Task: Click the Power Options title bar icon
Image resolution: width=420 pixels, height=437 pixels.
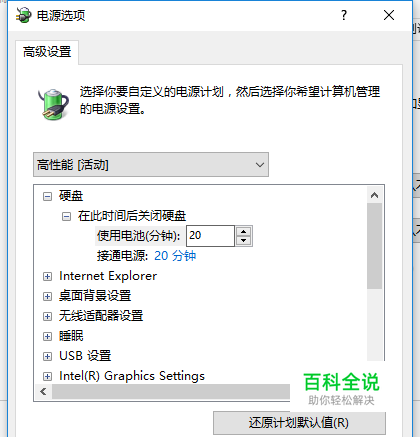Action: [24, 15]
